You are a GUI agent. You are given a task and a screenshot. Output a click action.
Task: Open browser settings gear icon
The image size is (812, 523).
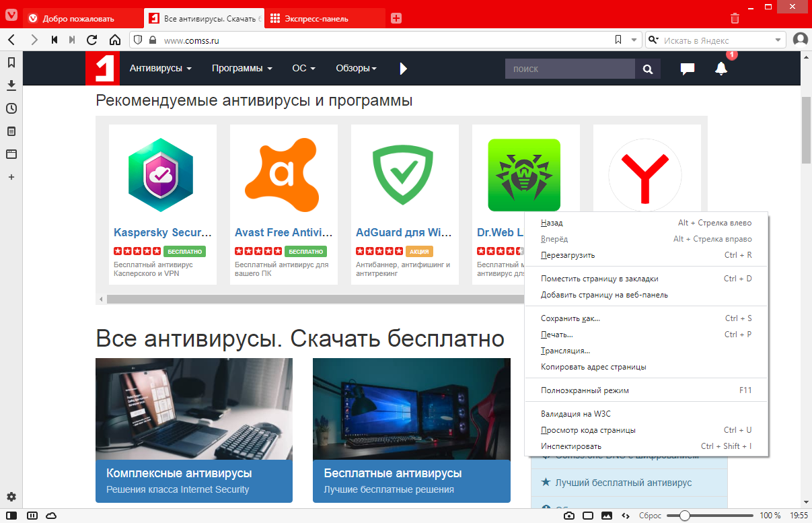[11, 497]
